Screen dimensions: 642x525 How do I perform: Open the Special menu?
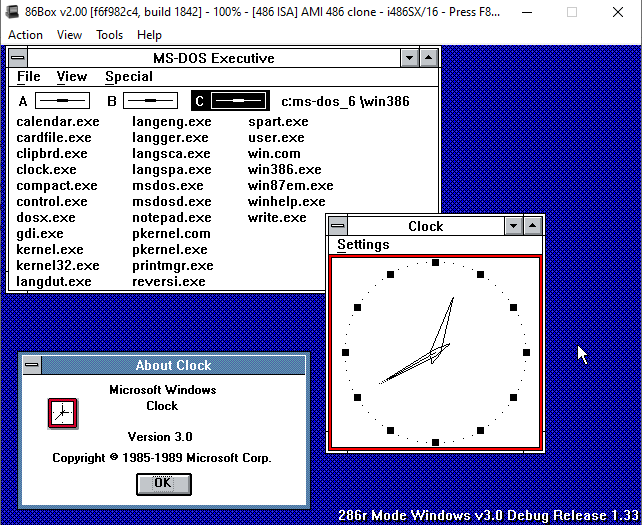tap(128, 76)
